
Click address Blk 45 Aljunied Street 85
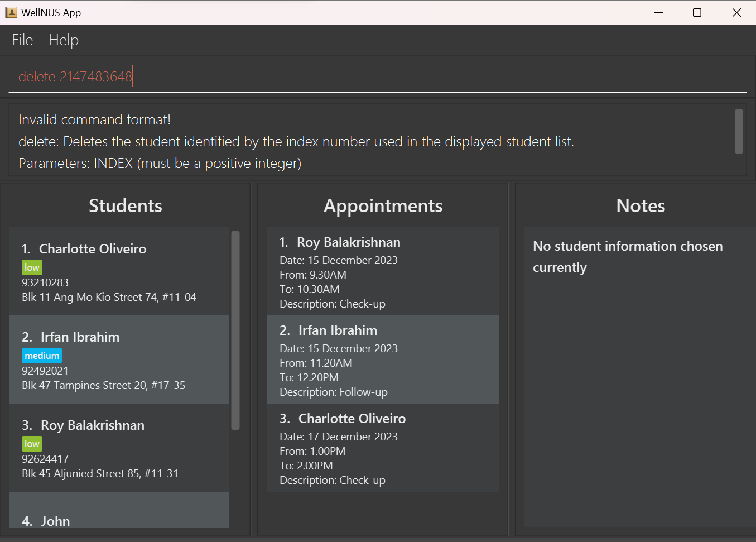(x=100, y=473)
